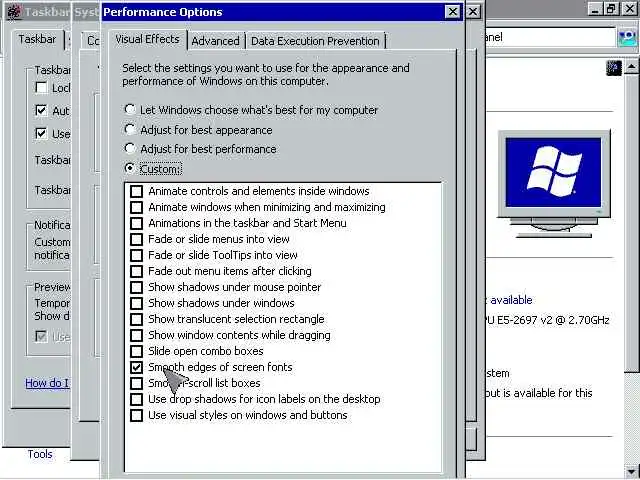
Task: Close the System Properties window behind
Action: pos(473,11)
